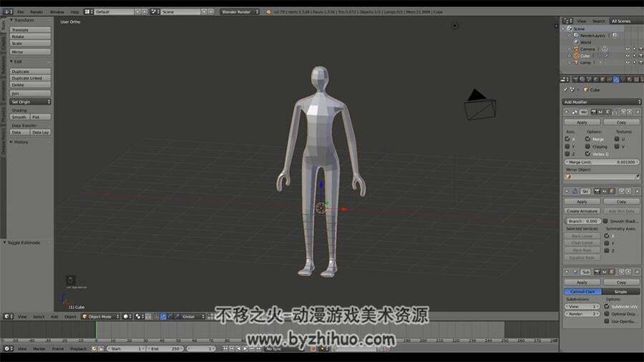Select Simple subdivision type

click(x=620, y=291)
